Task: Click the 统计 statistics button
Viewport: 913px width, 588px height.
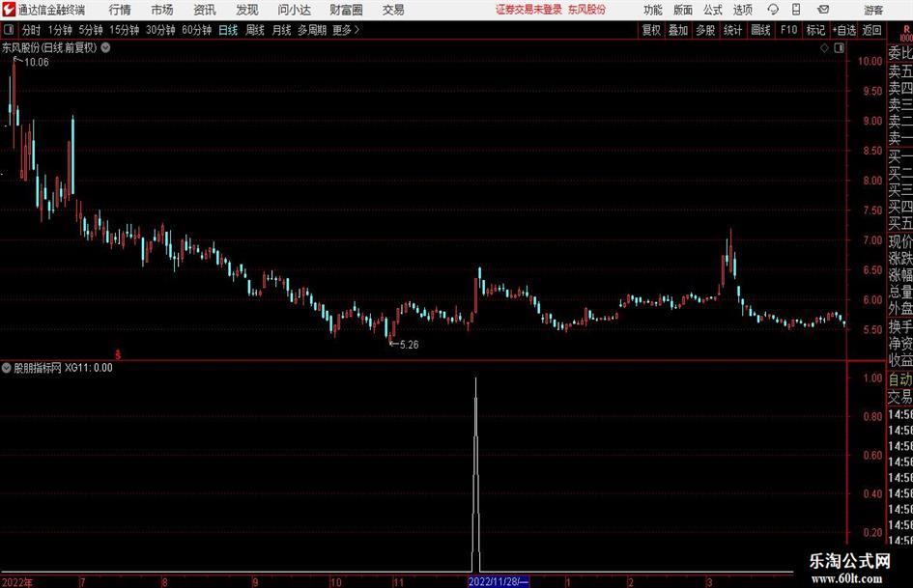Action: (x=732, y=30)
